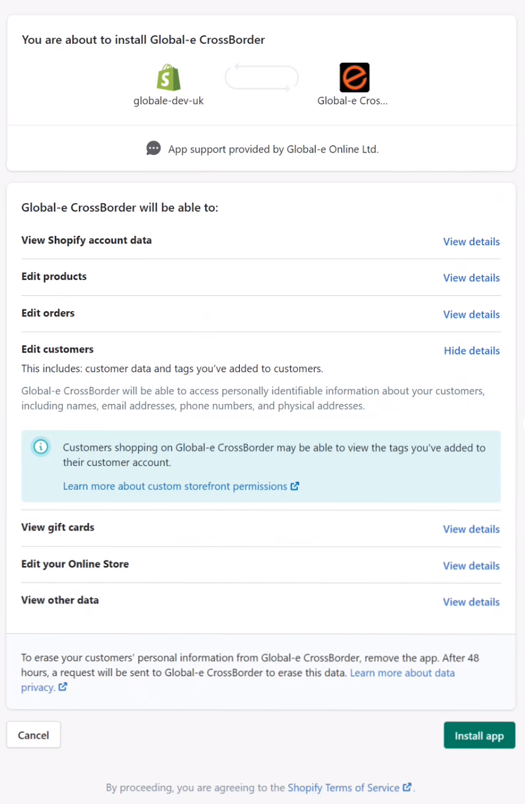Click the chat bubble app support icon

153,148
